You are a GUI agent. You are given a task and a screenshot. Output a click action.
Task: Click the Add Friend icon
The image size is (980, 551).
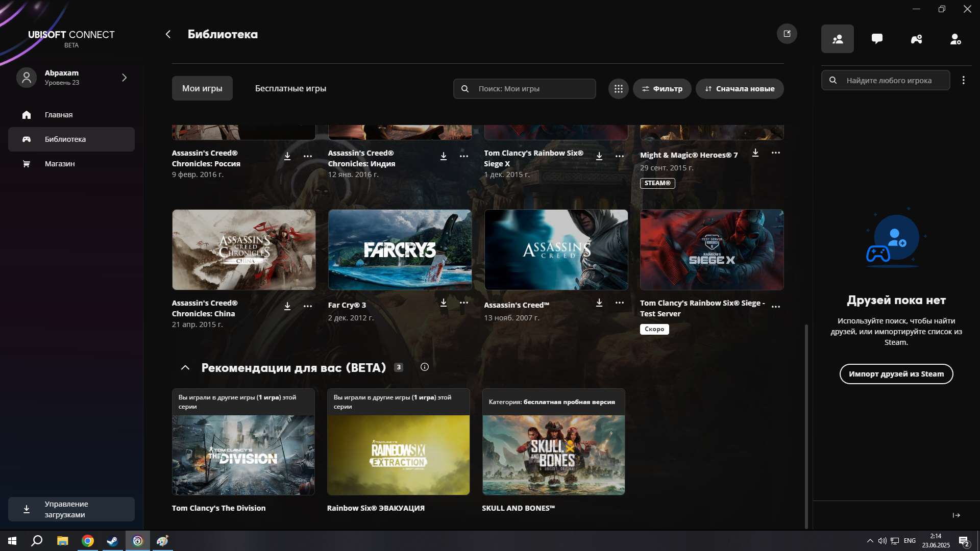(x=955, y=38)
